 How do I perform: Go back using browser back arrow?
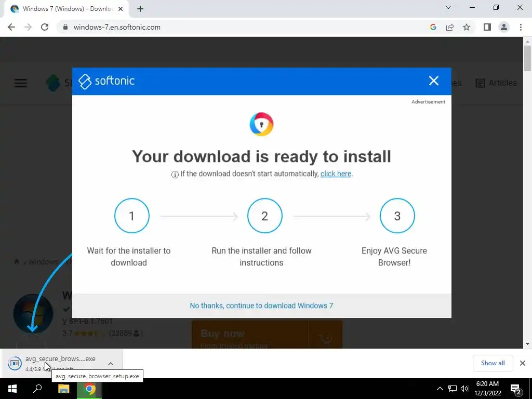11,27
